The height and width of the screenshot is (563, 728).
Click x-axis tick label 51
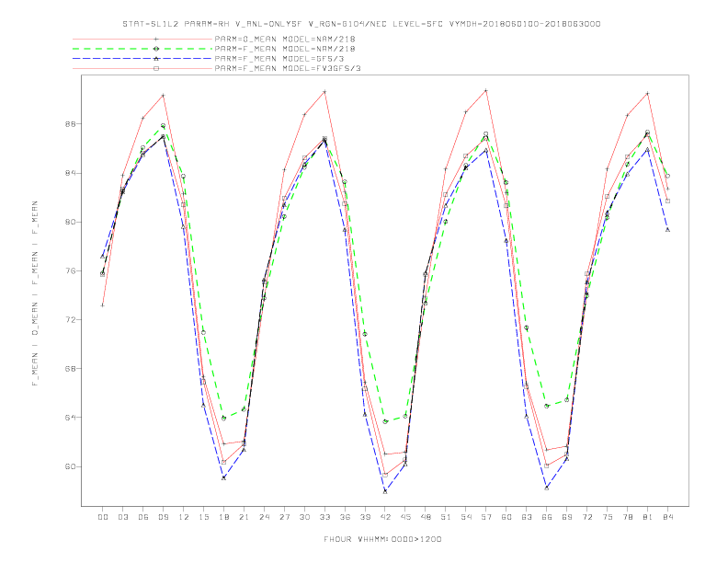tap(446, 517)
